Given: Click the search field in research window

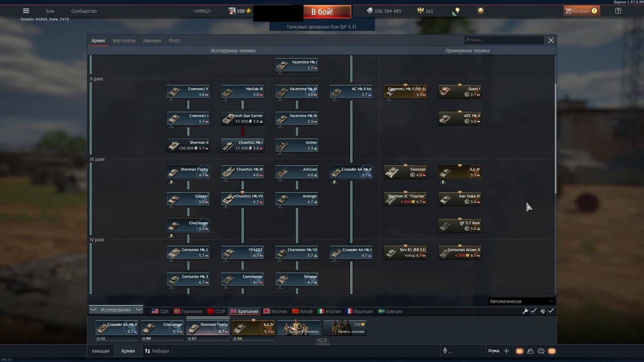Looking at the screenshot, I should pyautogui.click(x=504, y=40).
